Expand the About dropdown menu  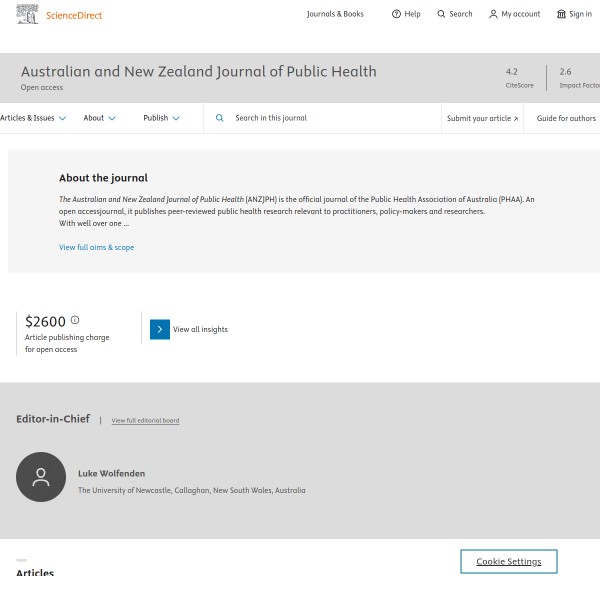[99, 118]
